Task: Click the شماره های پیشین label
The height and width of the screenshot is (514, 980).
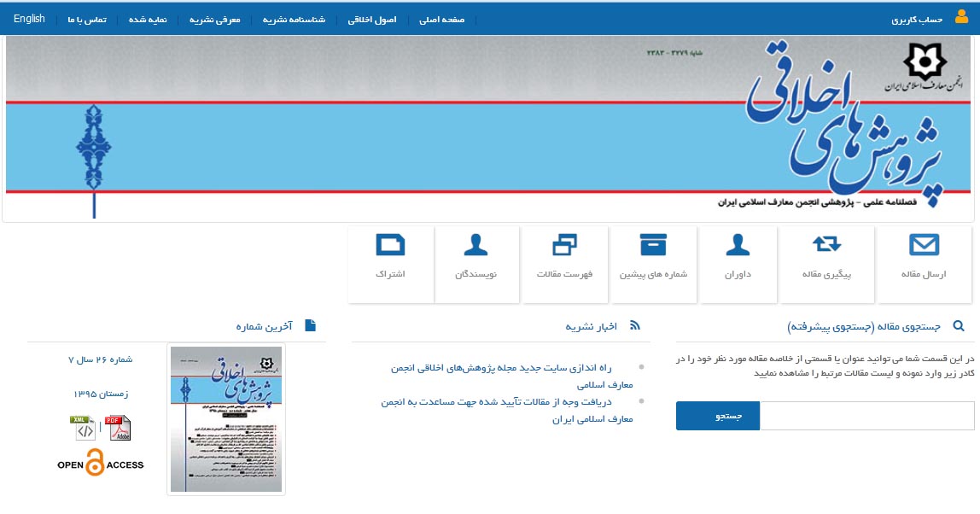Action: click(653, 274)
